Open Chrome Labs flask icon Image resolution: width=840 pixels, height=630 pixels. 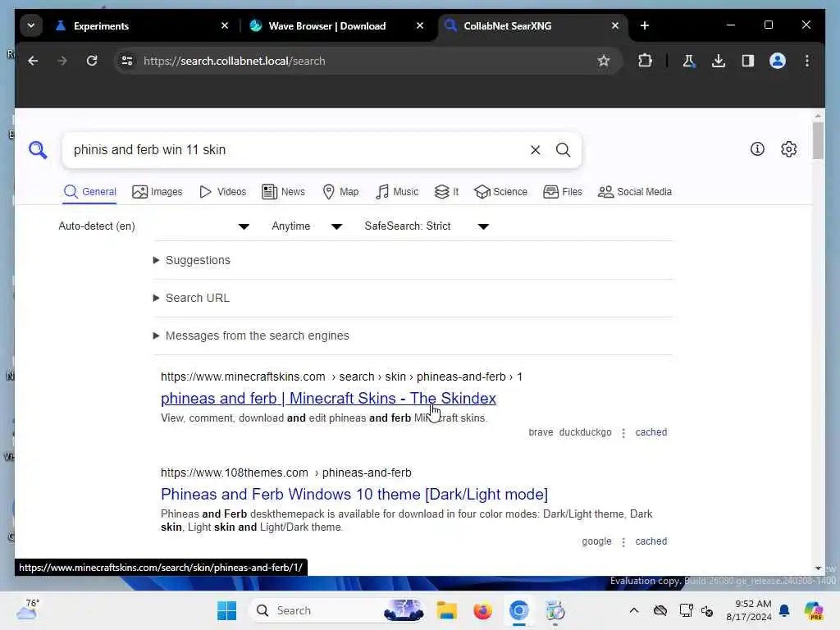tap(689, 61)
